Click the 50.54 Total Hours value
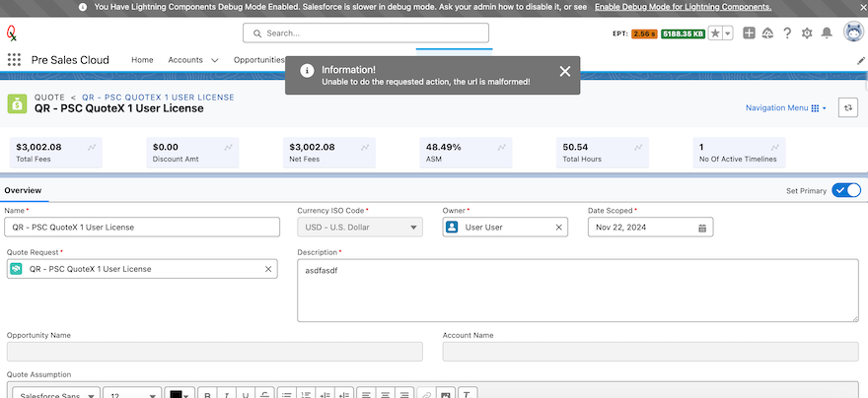This screenshot has width=868, height=398. point(575,147)
